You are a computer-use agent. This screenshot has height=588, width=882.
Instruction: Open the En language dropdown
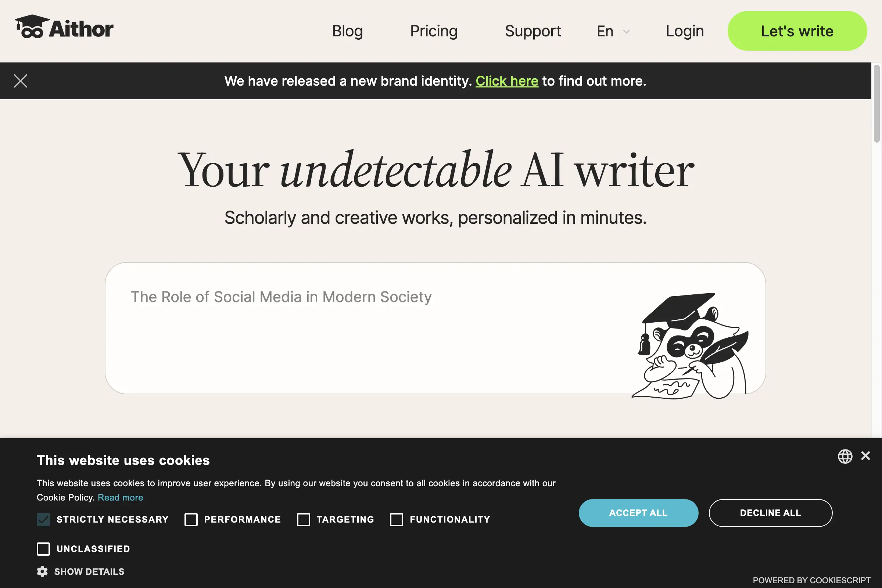(x=613, y=31)
